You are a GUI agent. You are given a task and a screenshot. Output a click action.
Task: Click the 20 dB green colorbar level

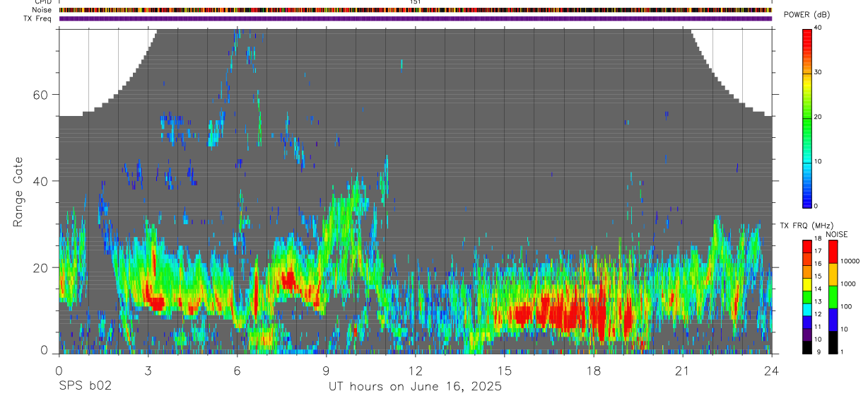pyautogui.click(x=807, y=117)
